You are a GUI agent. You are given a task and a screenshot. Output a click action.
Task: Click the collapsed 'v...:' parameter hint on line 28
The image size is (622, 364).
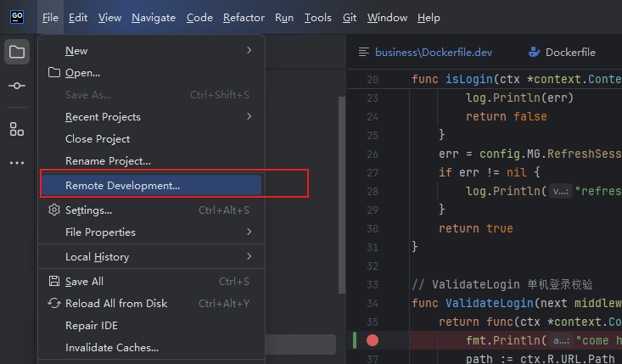pos(561,191)
